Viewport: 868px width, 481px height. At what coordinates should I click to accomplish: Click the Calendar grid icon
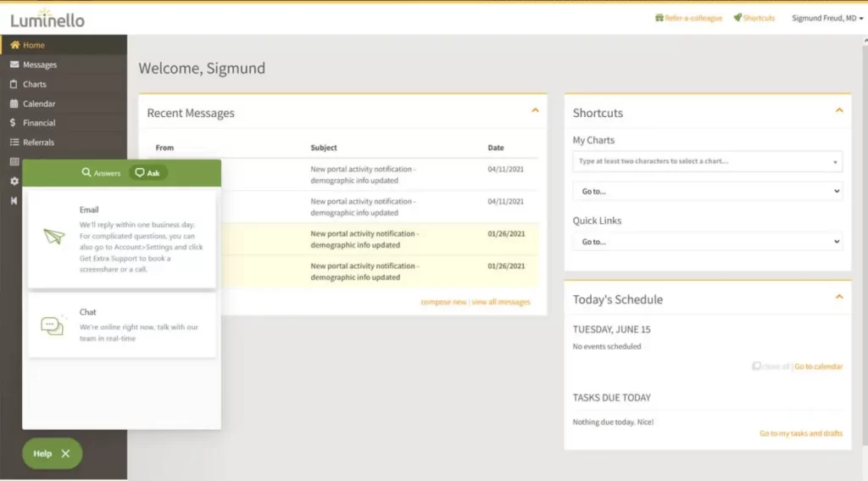(14, 103)
